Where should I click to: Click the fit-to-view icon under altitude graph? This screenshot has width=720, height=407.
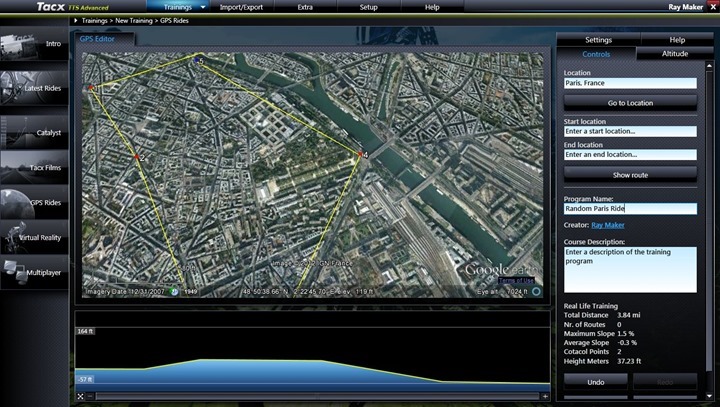tap(80, 396)
